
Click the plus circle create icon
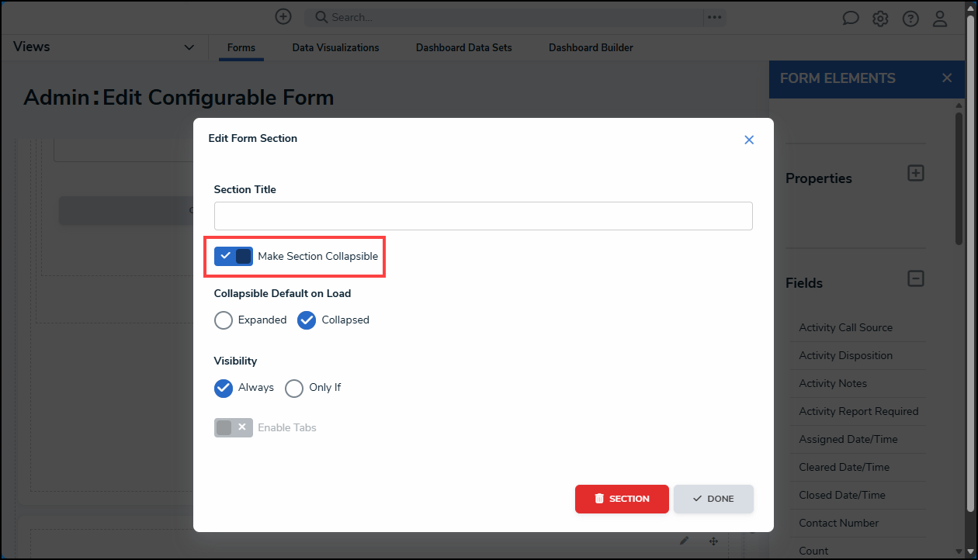pyautogui.click(x=283, y=16)
